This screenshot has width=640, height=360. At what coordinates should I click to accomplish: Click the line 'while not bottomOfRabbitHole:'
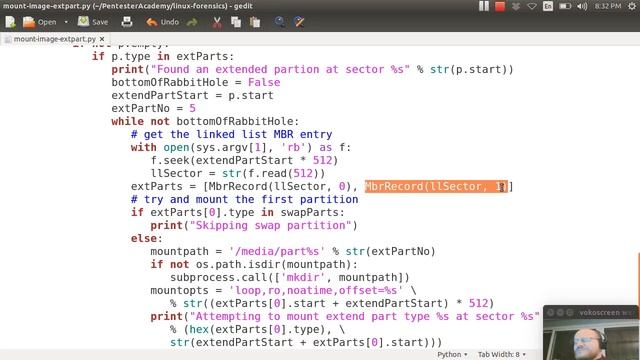(x=205, y=122)
